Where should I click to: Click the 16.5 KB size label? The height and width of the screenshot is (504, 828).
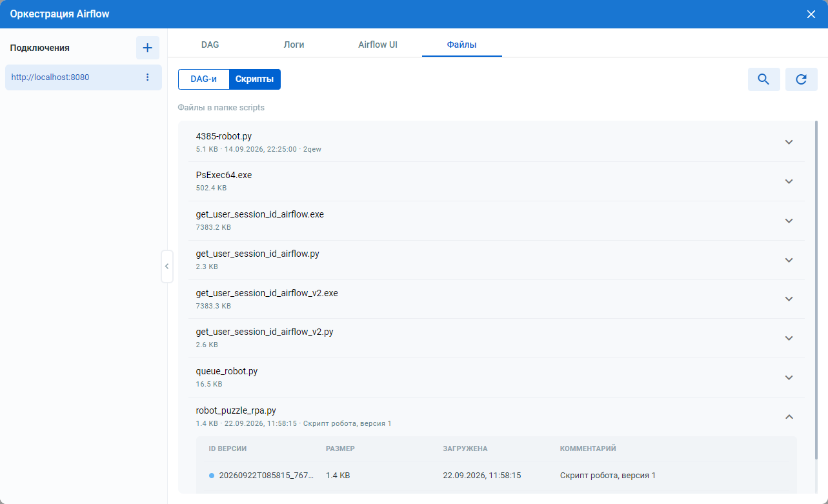(209, 384)
